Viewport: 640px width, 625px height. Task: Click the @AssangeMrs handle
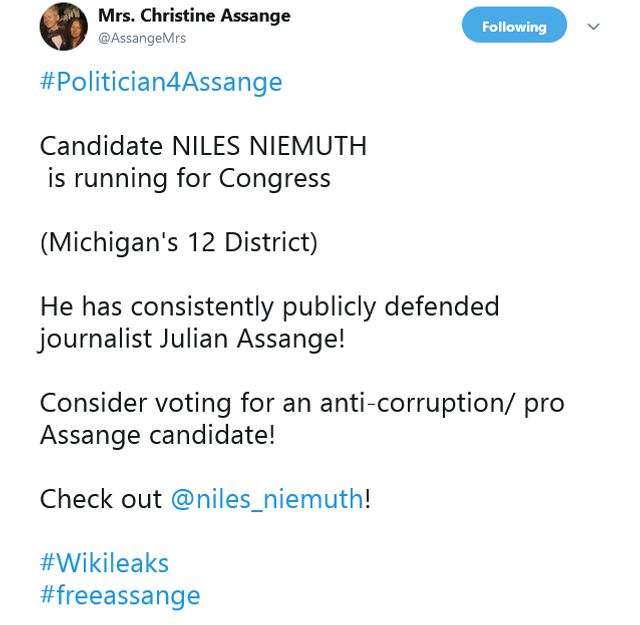142,38
